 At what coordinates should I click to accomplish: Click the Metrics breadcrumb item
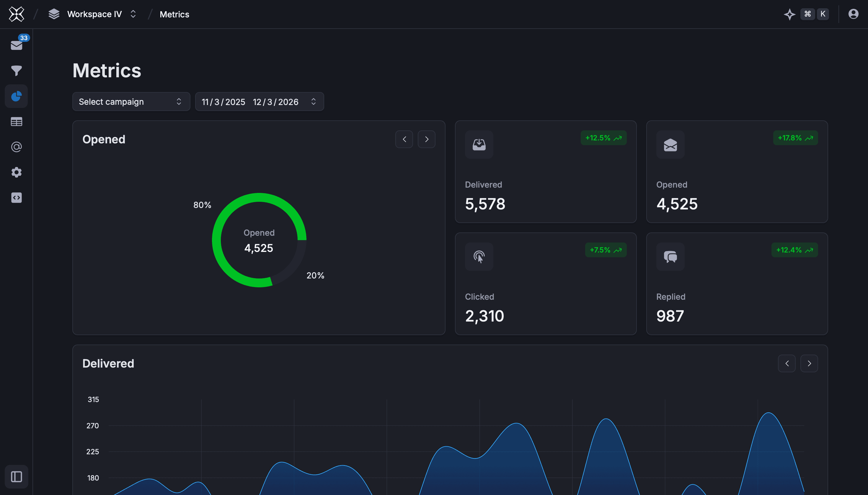click(174, 14)
